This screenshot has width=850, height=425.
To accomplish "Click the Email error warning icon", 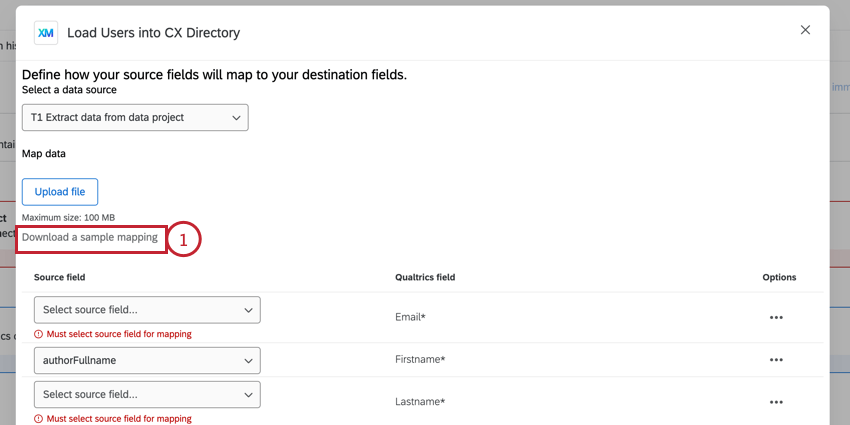I will pyautogui.click(x=39, y=334).
